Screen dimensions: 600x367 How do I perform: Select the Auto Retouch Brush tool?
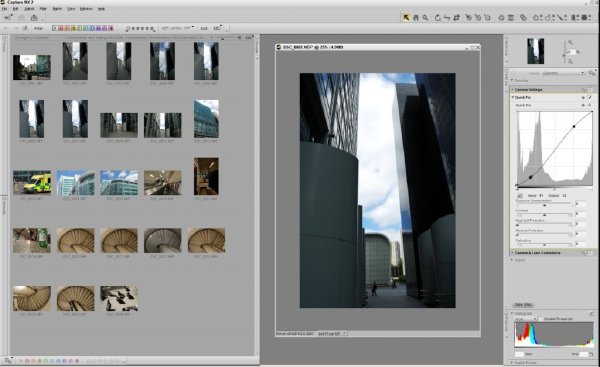(x=523, y=18)
